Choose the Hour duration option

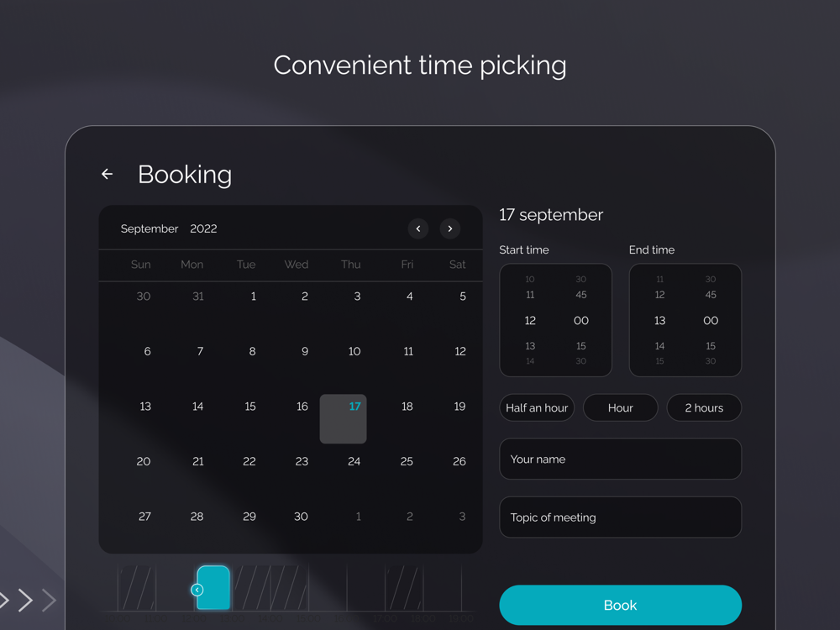click(621, 407)
